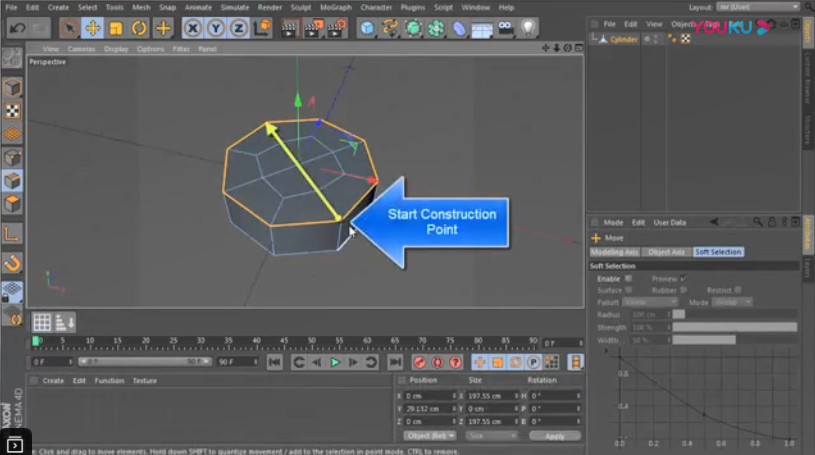Click the Undo arrow icon
Image resolution: width=815 pixels, height=455 pixels.
[17, 28]
